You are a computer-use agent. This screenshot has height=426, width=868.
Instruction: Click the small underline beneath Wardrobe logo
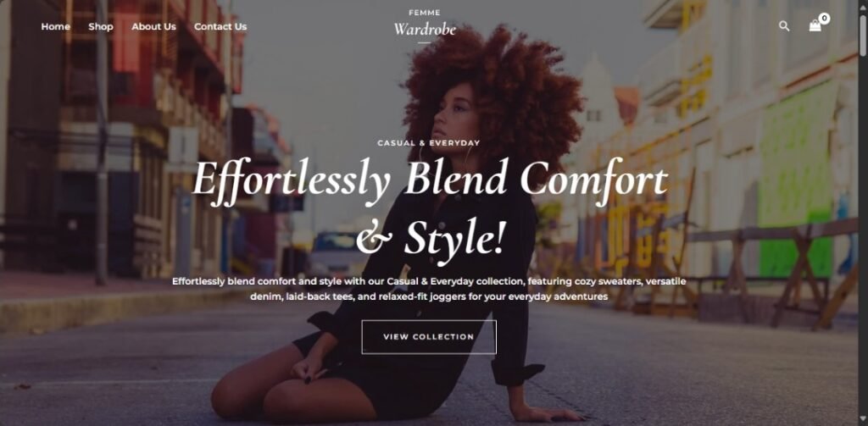(424, 42)
